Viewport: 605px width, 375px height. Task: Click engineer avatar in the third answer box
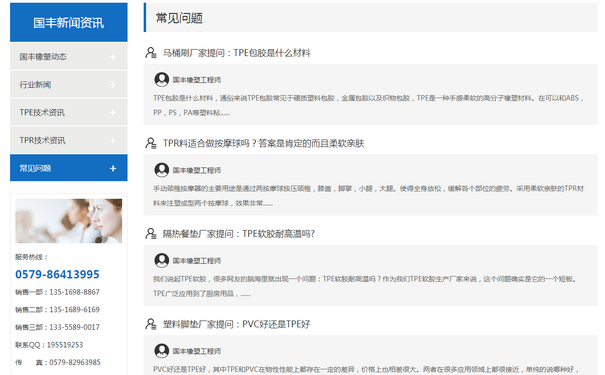[162, 260]
